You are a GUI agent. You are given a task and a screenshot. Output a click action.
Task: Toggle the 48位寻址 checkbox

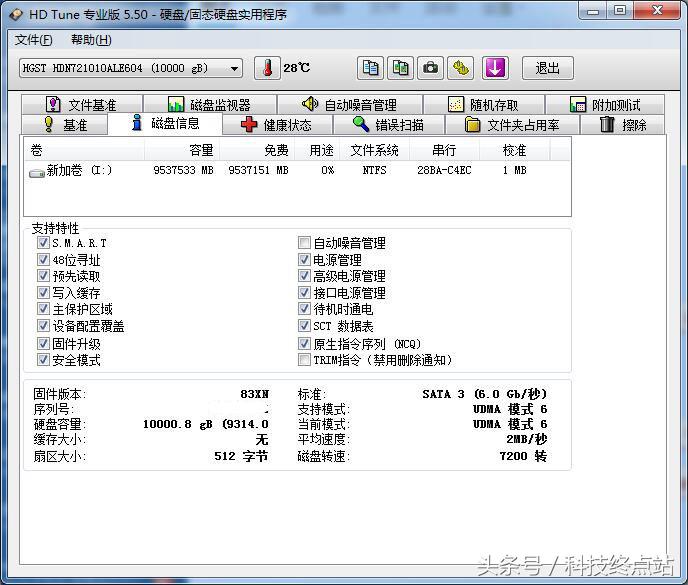click(43, 259)
